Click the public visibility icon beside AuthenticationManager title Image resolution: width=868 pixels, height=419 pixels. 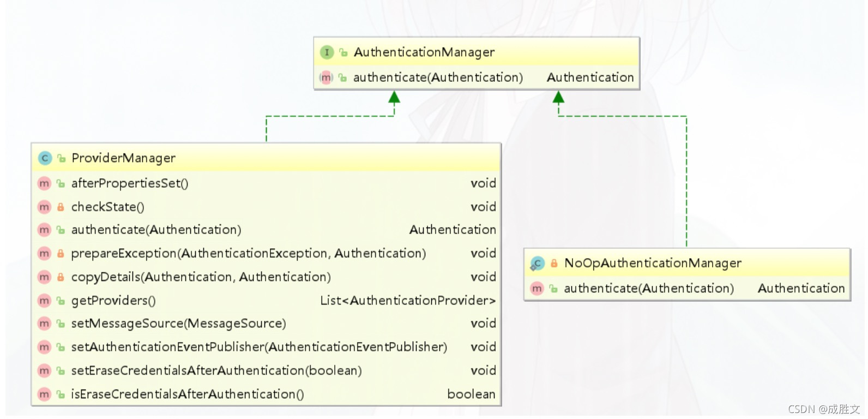343,52
